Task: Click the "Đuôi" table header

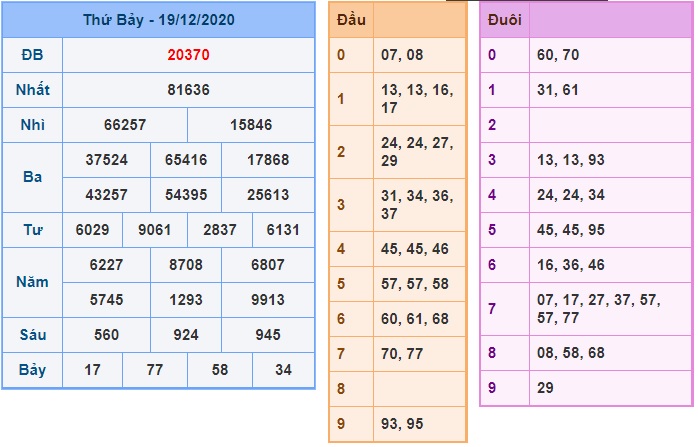Action: (504, 20)
